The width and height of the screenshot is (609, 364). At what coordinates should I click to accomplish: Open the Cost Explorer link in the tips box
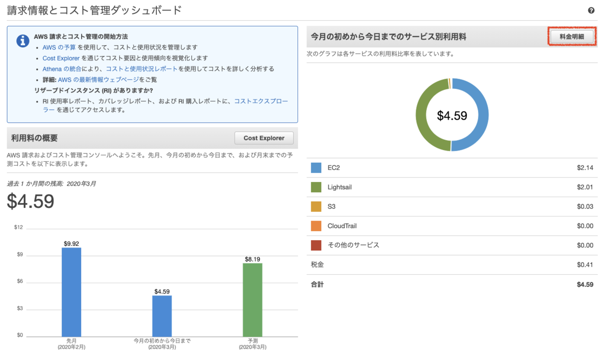point(61,58)
